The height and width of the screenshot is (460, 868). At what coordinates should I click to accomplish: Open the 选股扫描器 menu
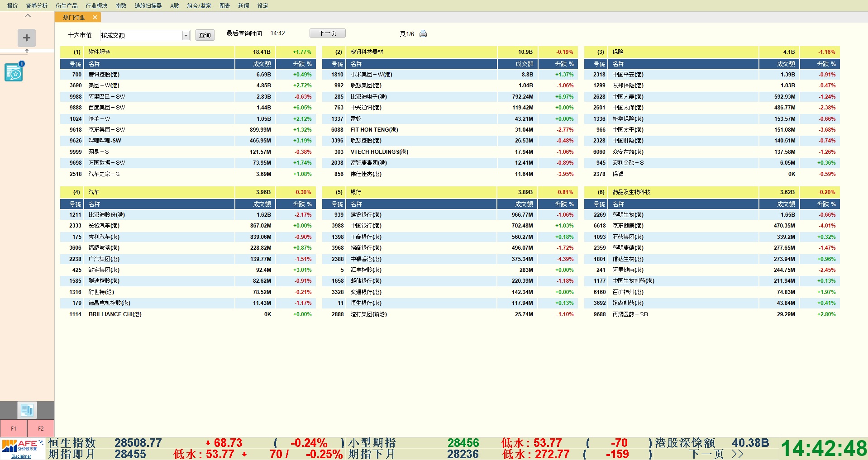click(x=148, y=5)
